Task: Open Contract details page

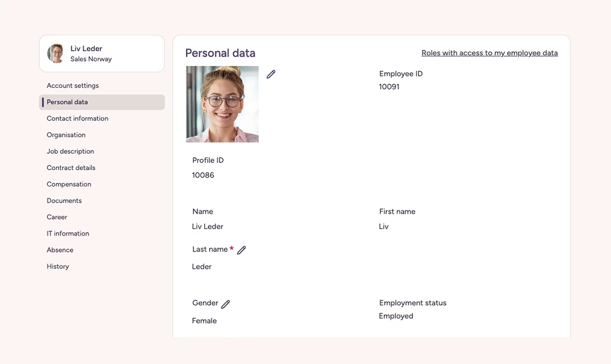Action: point(71,167)
